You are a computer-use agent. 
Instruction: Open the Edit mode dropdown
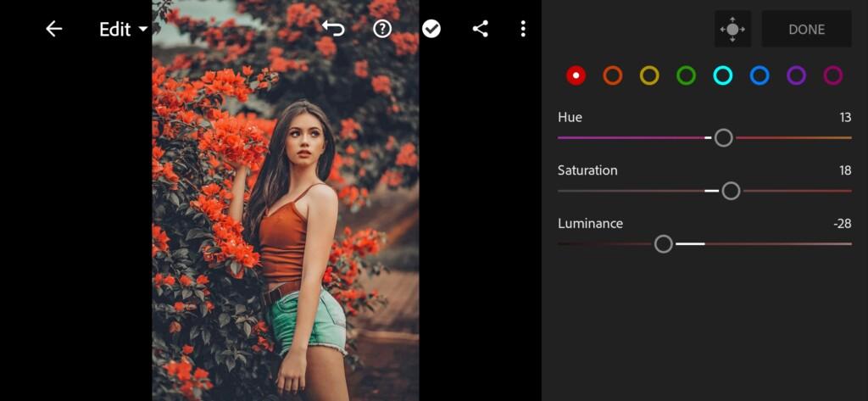point(124,30)
